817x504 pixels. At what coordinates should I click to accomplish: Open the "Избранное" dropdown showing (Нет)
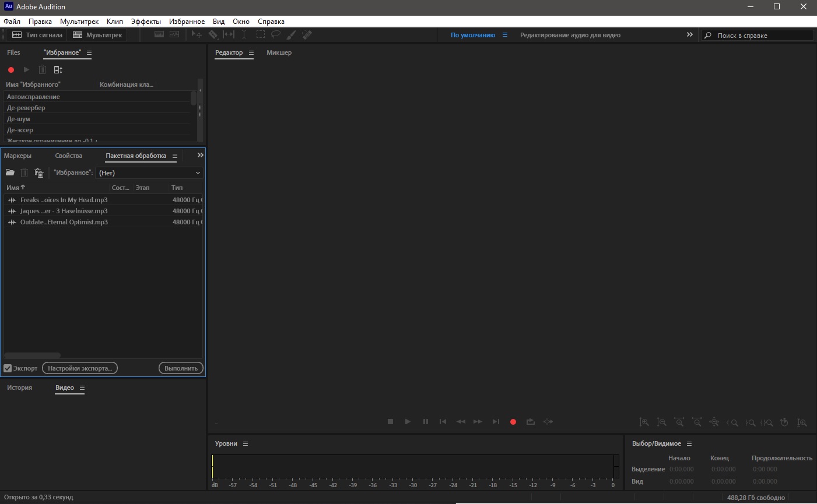click(149, 173)
